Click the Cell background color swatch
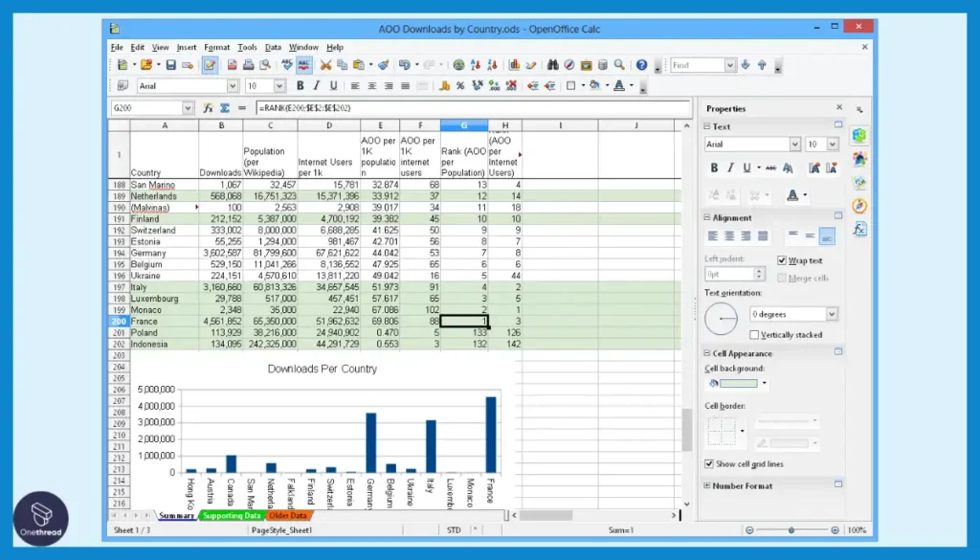This screenshot has width=980, height=560. 738,384
